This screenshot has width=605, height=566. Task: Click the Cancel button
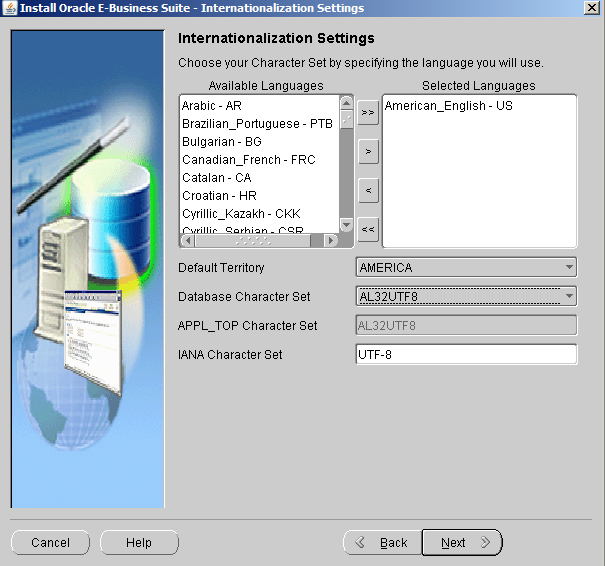click(50, 542)
